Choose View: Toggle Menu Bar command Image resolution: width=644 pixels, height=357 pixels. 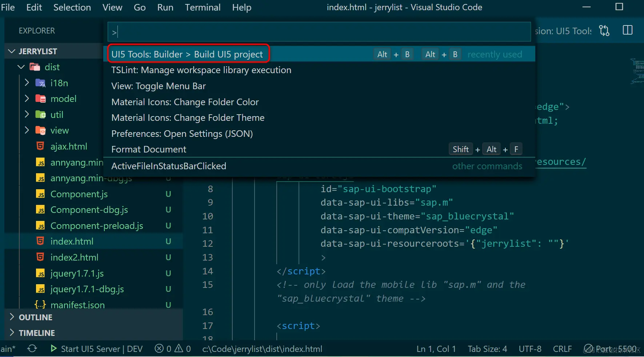pos(319,86)
